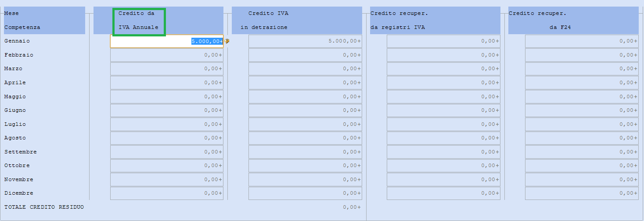The height and width of the screenshot is (221, 644).
Task: Select Maggio field in Credito da IVA Annuale
Action: click(167, 96)
